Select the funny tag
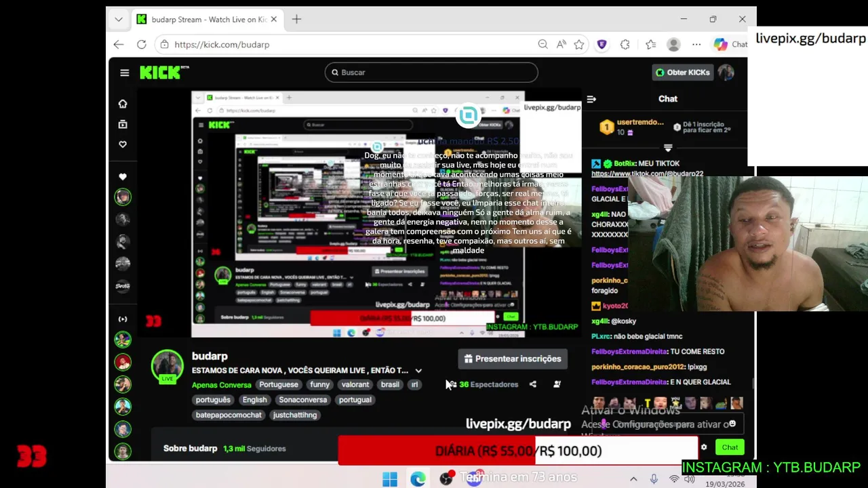Image resolution: width=868 pixels, height=488 pixels. (x=319, y=384)
